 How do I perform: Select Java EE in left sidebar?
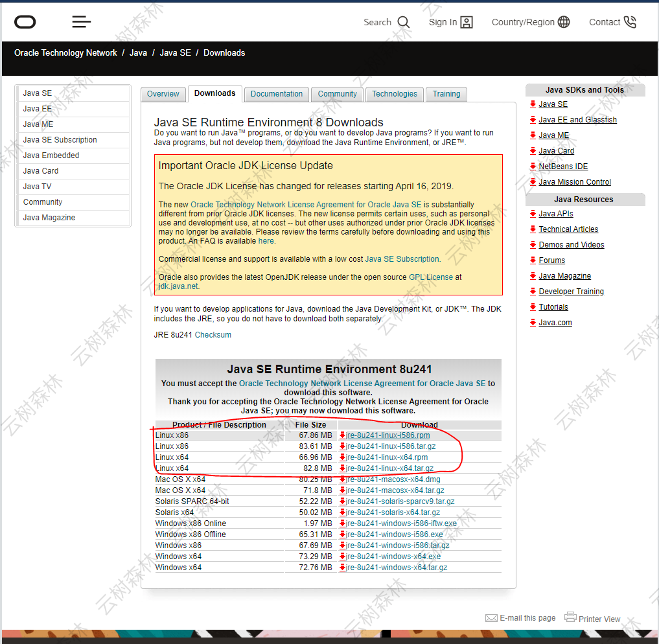(x=73, y=109)
